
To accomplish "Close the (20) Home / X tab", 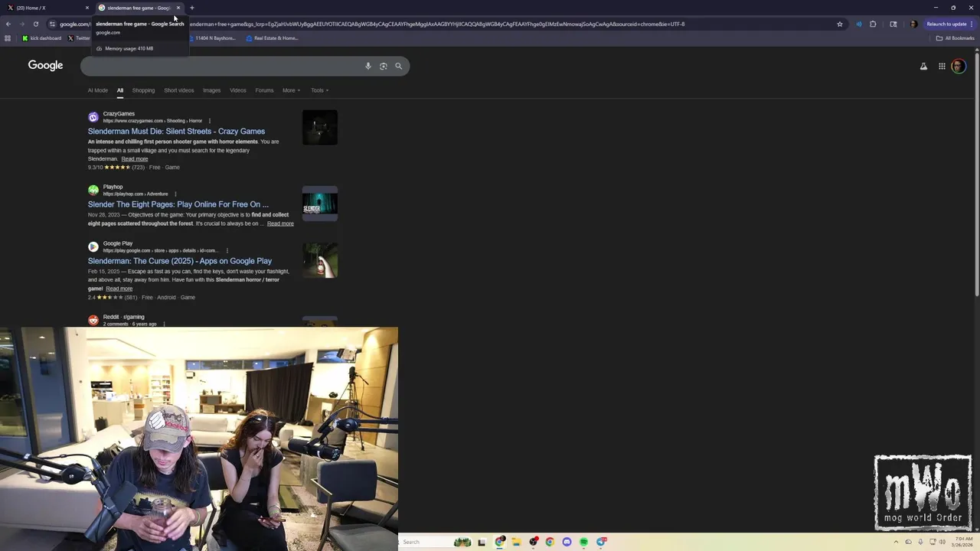I will coord(87,8).
